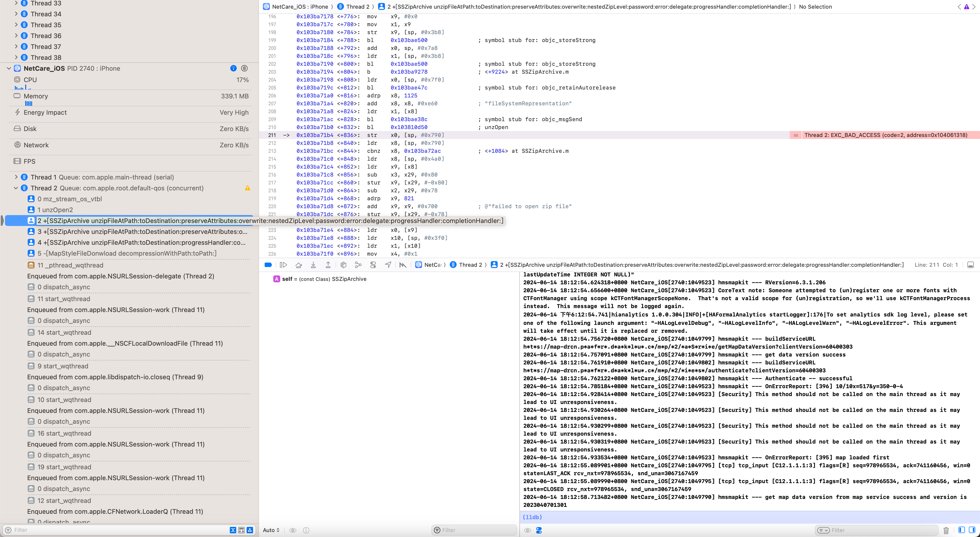Click Print Description info icon
Image resolution: width=980 pixels, height=537 pixels.
[306, 530]
